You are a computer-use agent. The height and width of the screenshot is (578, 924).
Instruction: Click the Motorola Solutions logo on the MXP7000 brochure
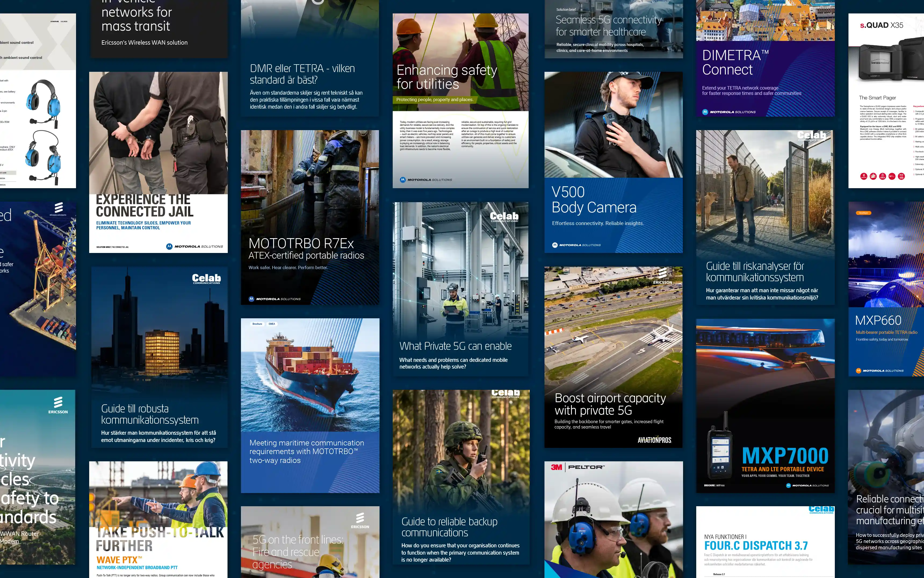click(807, 486)
